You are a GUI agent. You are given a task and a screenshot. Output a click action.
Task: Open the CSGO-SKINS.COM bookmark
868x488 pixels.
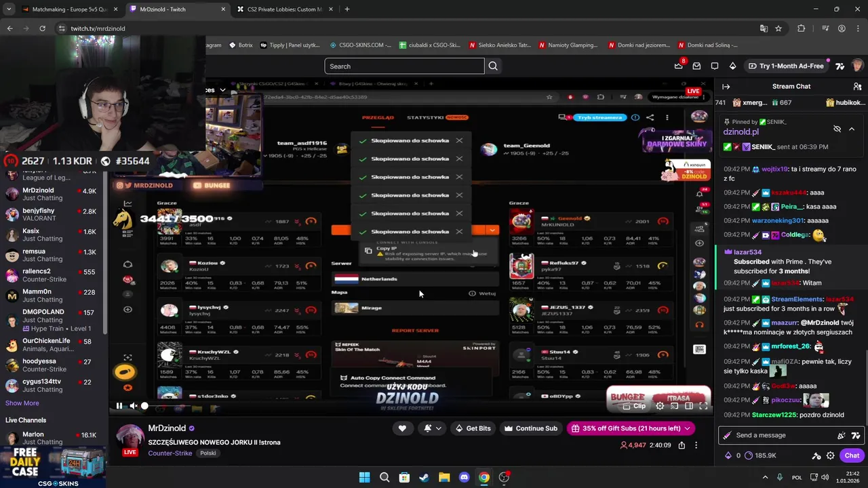360,45
